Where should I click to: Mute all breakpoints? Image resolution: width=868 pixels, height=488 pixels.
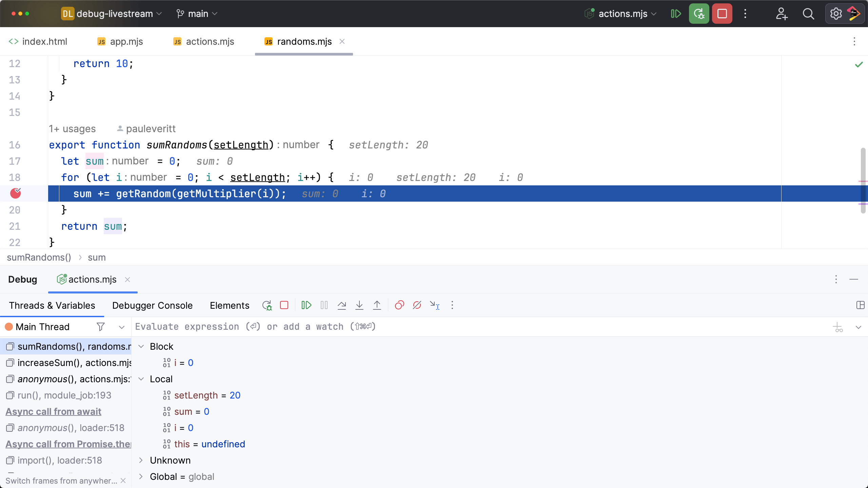pyautogui.click(x=417, y=305)
